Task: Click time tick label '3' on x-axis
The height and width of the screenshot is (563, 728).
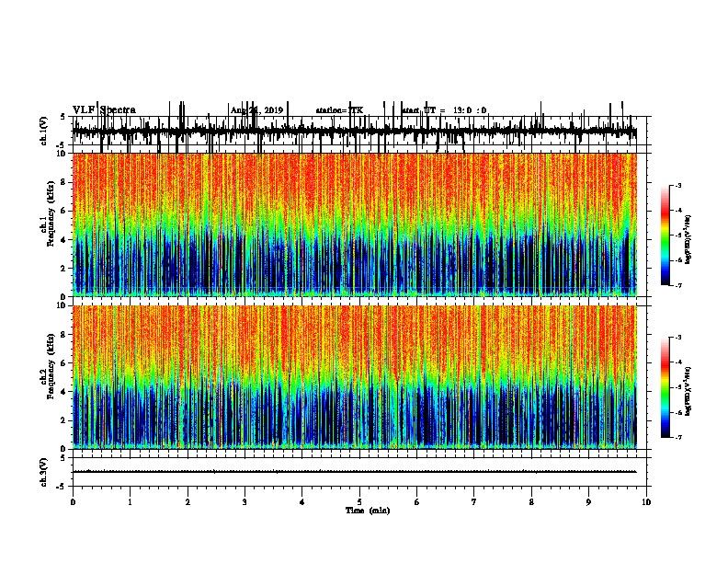Action: pyautogui.click(x=245, y=502)
